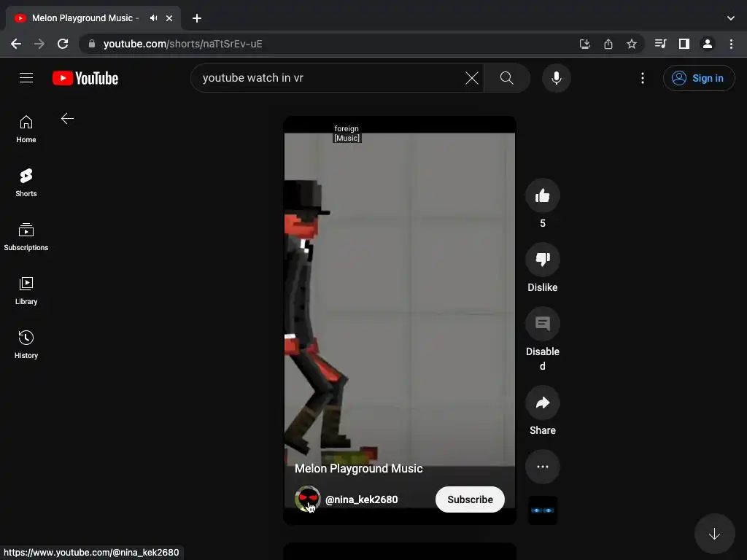
Task: Click the foreign [Music] caption text
Action: coord(347,133)
